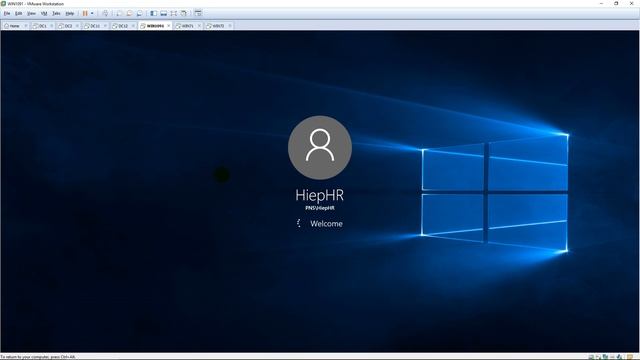Switch to Unity mode icon
This screenshot has height=360, width=640.
click(184, 13)
